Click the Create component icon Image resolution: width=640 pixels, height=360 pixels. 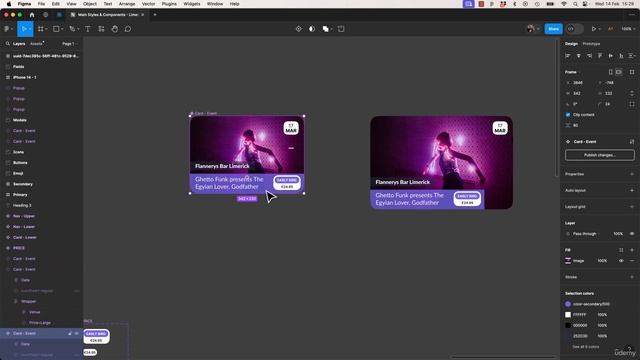(x=299, y=29)
